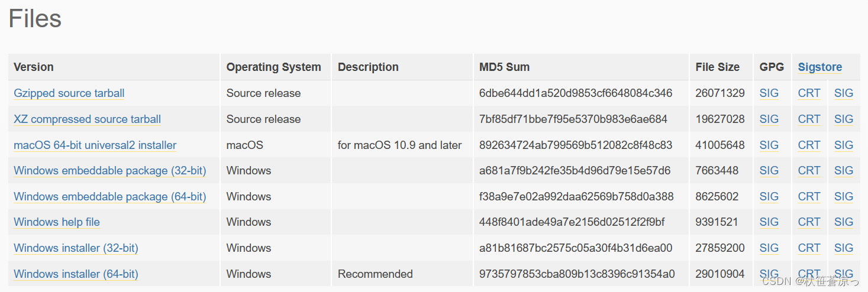Open the GPG SIG for Windows installer (32-bit)
The width and height of the screenshot is (868, 292).
click(769, 248)
